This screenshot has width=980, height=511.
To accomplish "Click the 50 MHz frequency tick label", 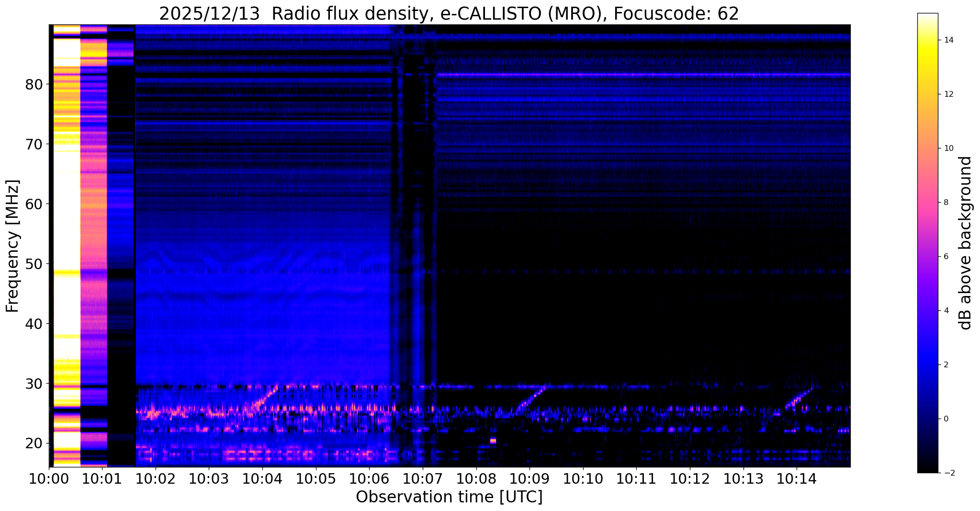I will pos(34,264).
